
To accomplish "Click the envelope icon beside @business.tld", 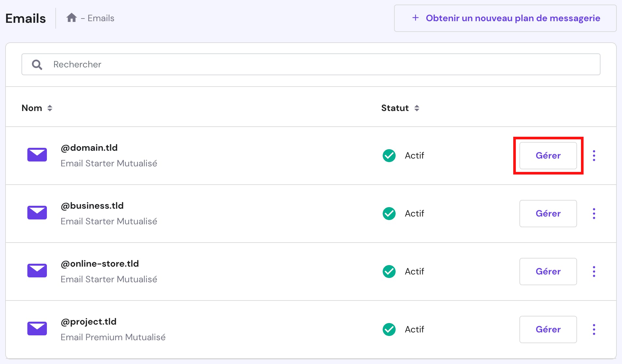I will point(37,213).
